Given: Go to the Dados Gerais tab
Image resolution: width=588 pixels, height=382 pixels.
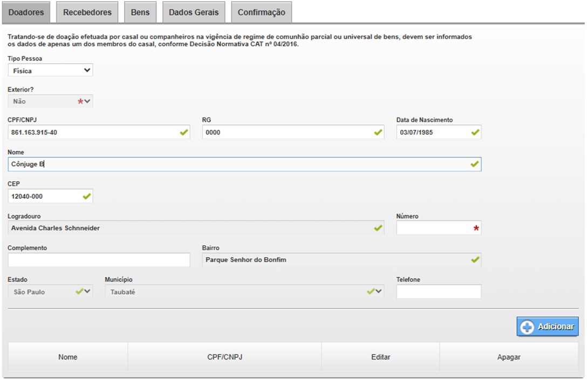Looking at the screenshot, I should click(194, 12).
